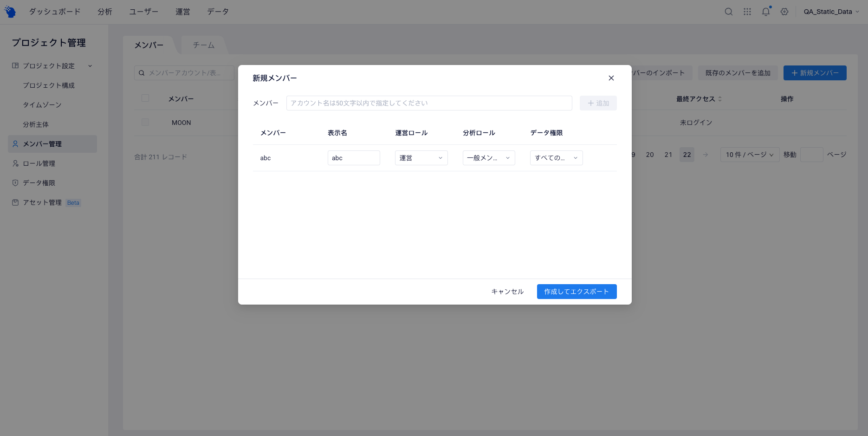868x436 pixels.
Task: Click the member import button
Action: [662, 73]
